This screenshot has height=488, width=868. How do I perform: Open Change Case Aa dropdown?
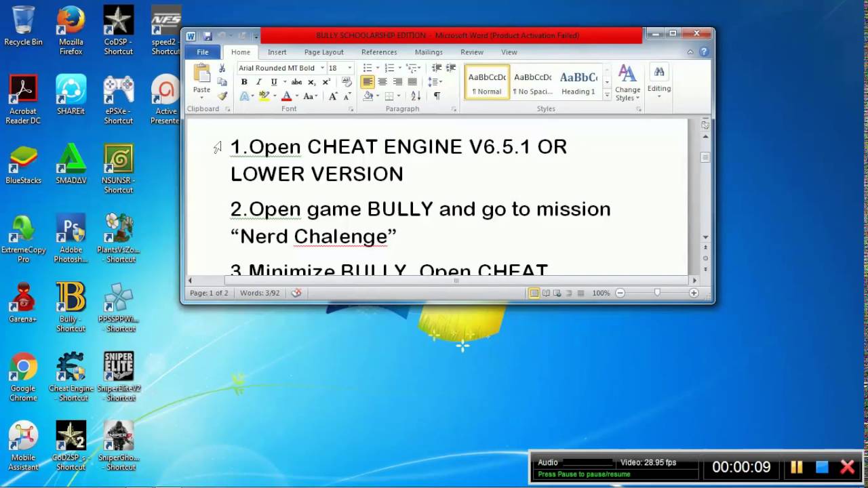click(311, 96)
